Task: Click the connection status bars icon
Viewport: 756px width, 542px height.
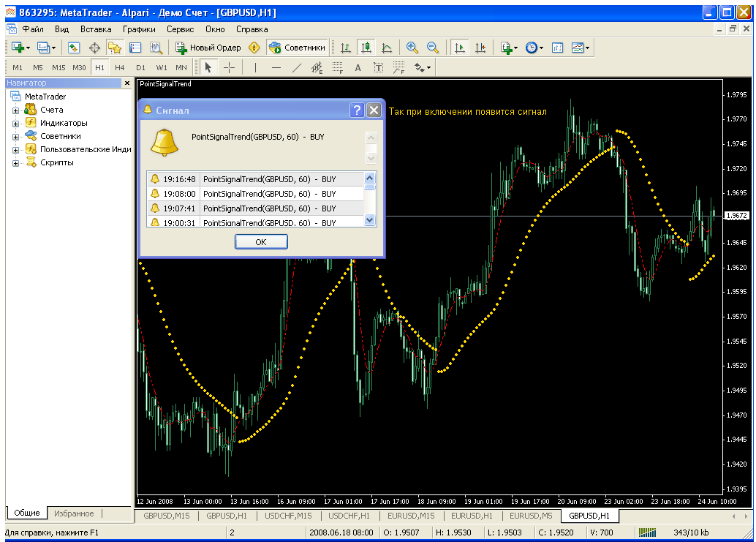Action: (648, 532)
